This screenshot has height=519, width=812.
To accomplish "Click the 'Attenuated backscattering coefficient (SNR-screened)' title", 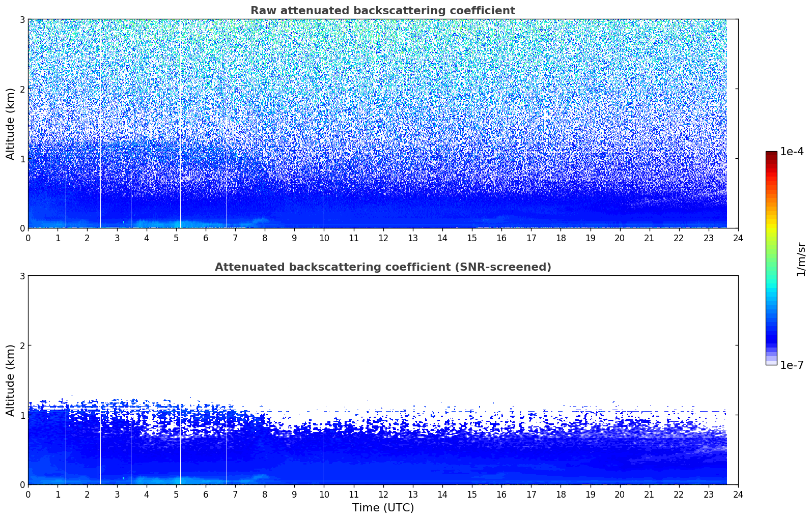I will pos(383,267).
